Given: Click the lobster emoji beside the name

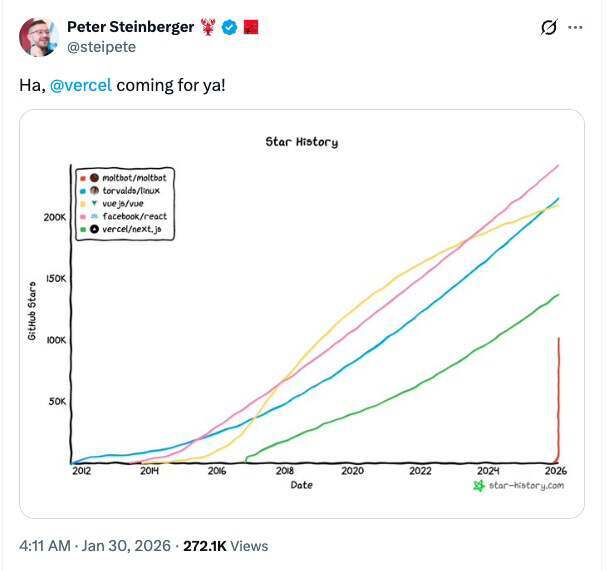Looking at the screenshot, I should [208, 28].
